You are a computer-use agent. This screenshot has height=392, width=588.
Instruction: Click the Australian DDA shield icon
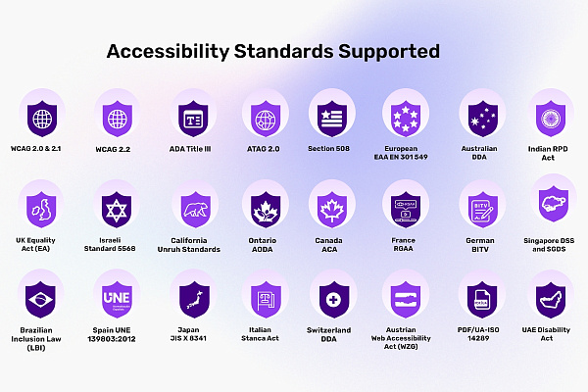click(x=482, y=119)
